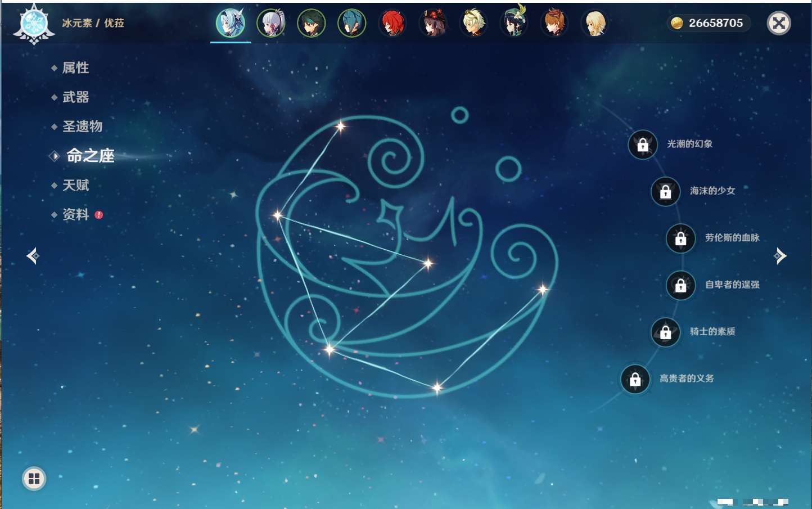Go to previous character with left arrow
This screenshot has width=812, height=509.
pos(33,256)
